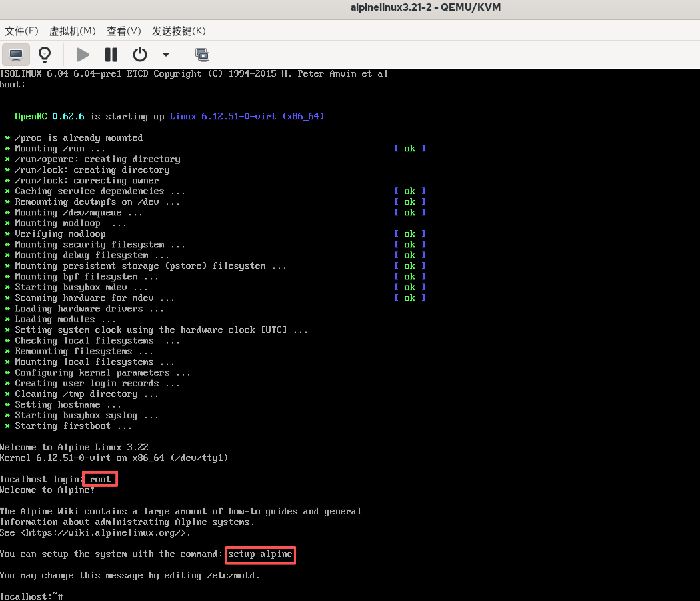The height and width of the screenshot is (601, 700).
Task: Click the highlighted root login text
Action: 100,479
